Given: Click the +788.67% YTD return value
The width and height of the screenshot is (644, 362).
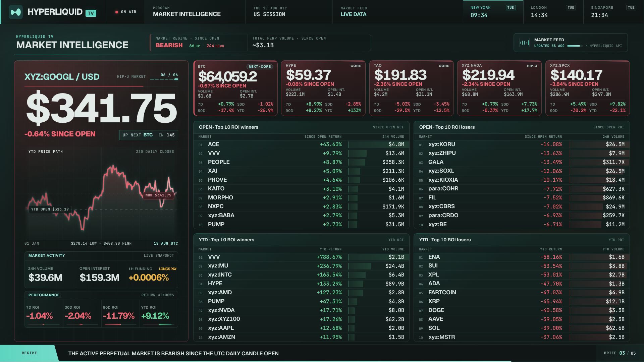Looking at the screenshot, I should [x=329, y=257].
